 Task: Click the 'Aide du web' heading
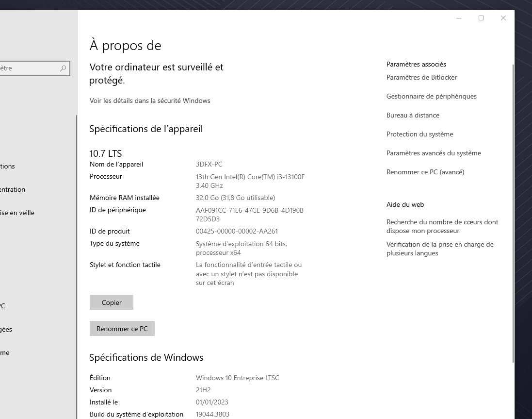coord(405,205)
